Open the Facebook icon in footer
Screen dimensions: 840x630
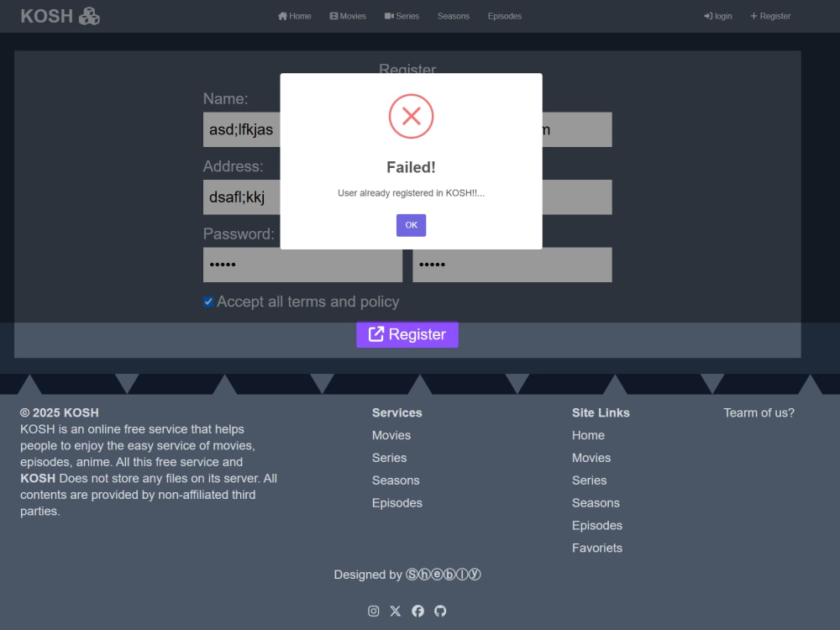coord(417,612)
